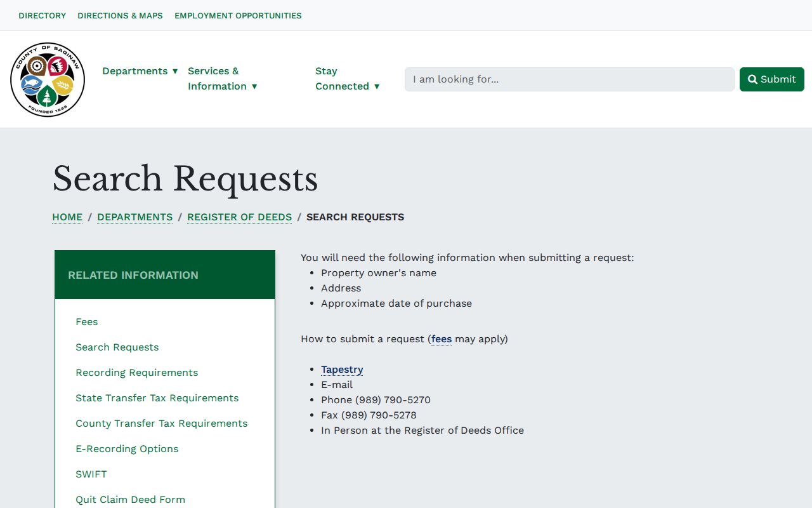This screenshot has height=508, width=812.
Task: Open the Directory link
Action: pyautogui.click(x=43, y=15)
